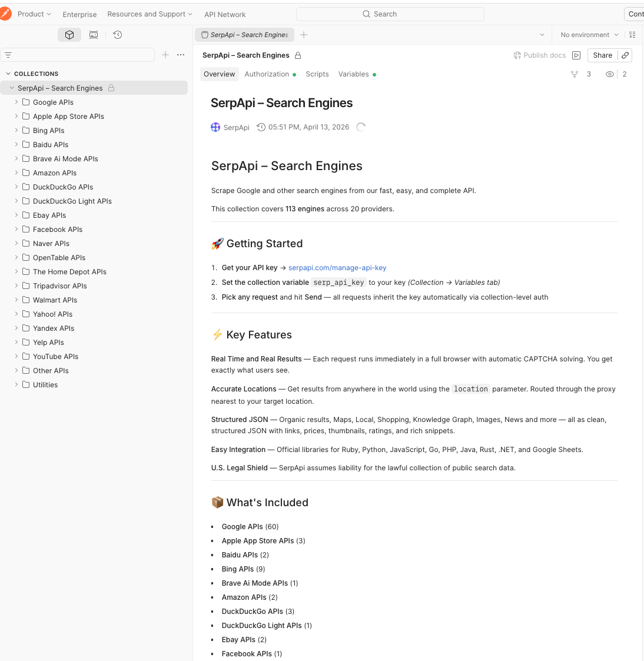Select the SerpApi – Search Engines request tab
Screen dimensions: 644x661
pos(245,35)
